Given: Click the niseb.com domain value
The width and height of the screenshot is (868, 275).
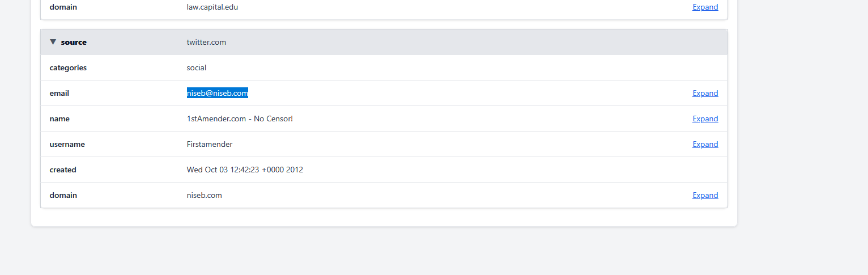Looking at the screenshot, I should point(205,196).
